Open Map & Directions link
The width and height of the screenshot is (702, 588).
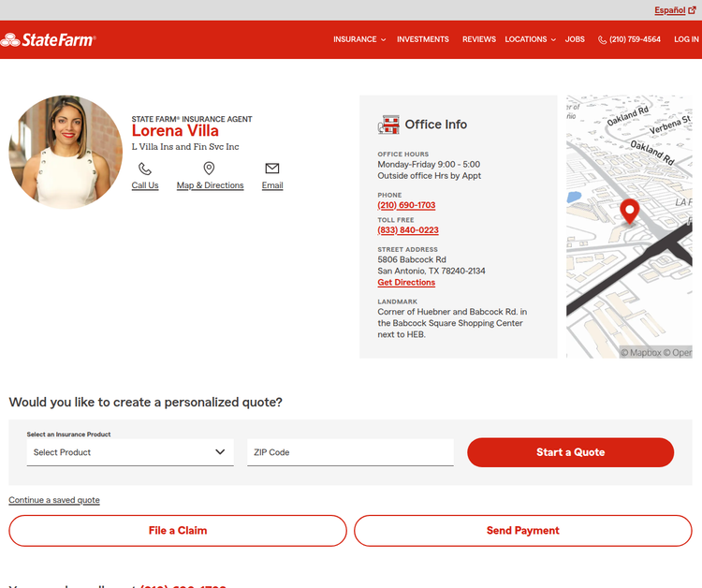click(210, 185)
